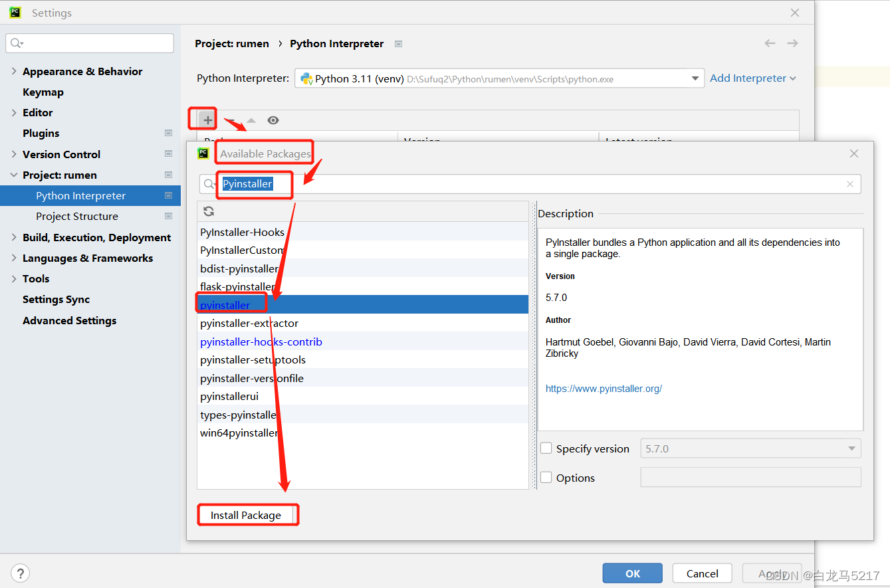
Task: Click the OK button in Settings
Action: (633, 573)
